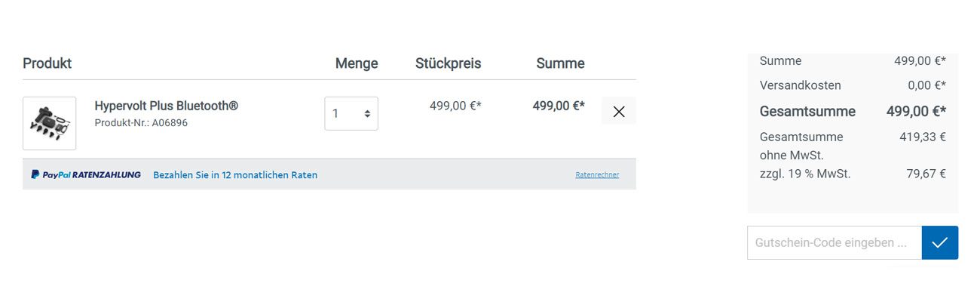Open the Menge quantity dropdown showing 1
The width and height of the screenshot is (980, 302).
tap(351, 113)
